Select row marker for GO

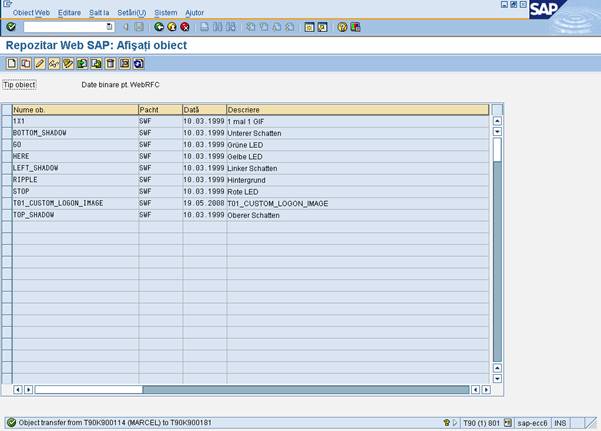pos(7,145)
